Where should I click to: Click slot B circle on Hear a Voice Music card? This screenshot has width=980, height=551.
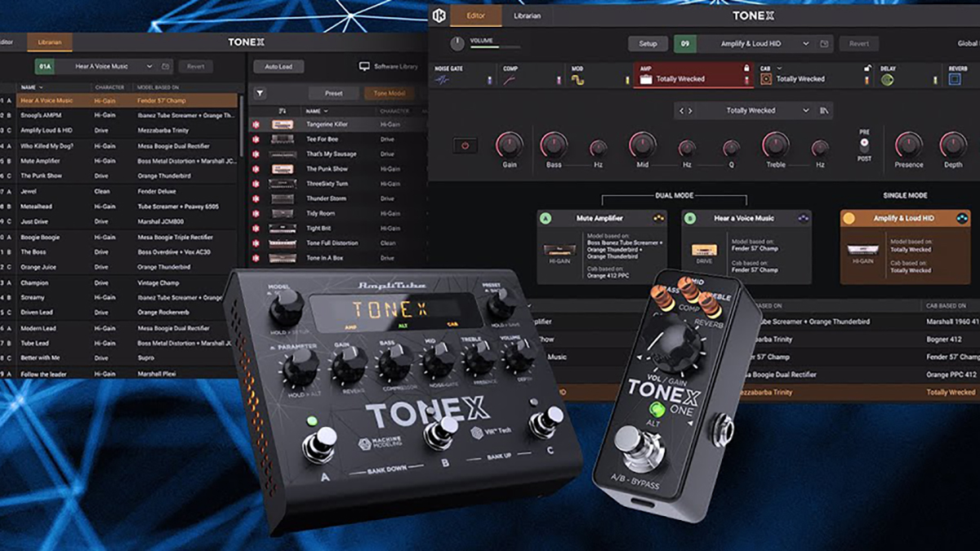coord(690,219)
